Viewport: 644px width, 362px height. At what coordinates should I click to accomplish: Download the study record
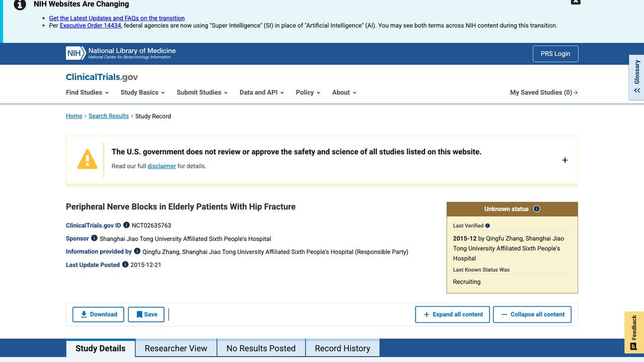tap(99, 314)
